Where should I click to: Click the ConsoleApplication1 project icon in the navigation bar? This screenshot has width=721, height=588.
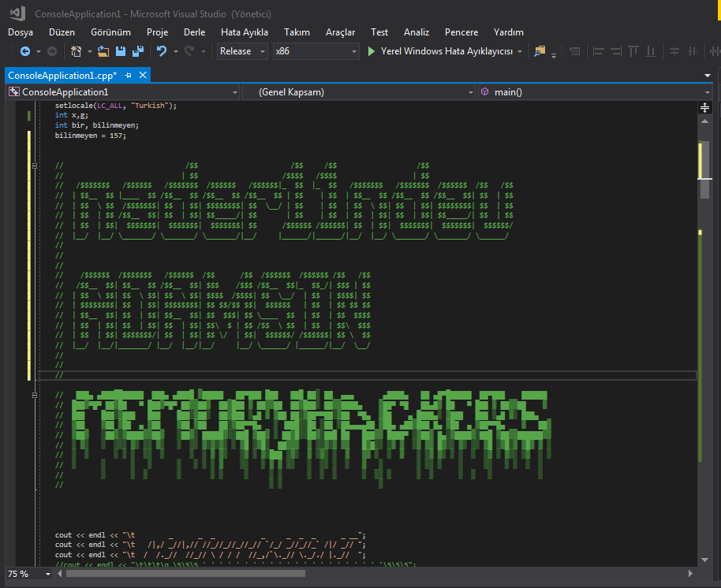click(x=14, y=92)
